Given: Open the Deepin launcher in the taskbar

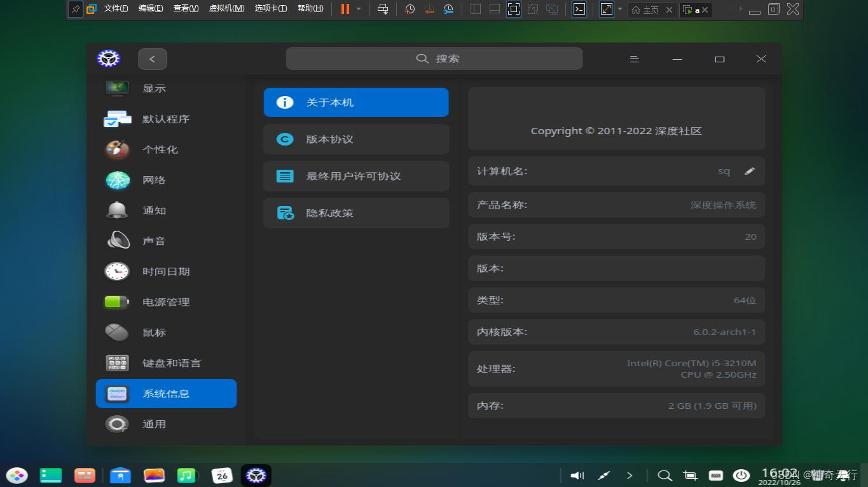Looking at the screenshot, I should click(15, 475).
